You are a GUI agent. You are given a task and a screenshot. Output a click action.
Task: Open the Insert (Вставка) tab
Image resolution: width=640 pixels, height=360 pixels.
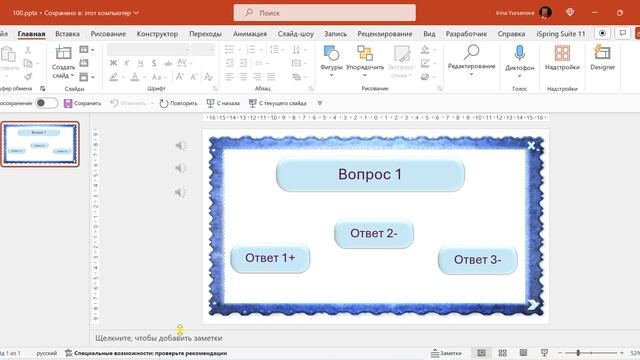click(67, 34)
